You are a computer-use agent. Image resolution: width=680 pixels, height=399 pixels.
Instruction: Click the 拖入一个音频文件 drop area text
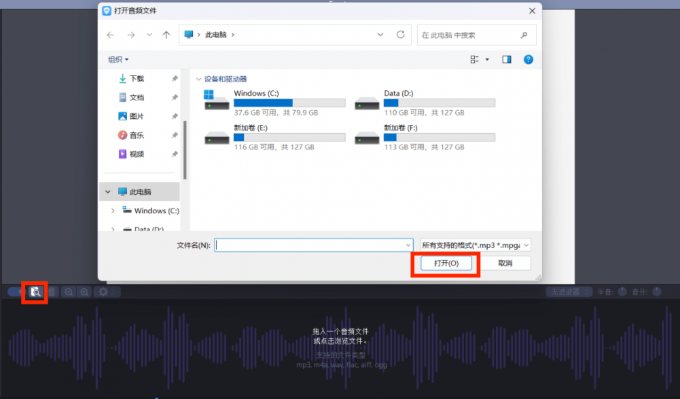(x=340, y=331)
